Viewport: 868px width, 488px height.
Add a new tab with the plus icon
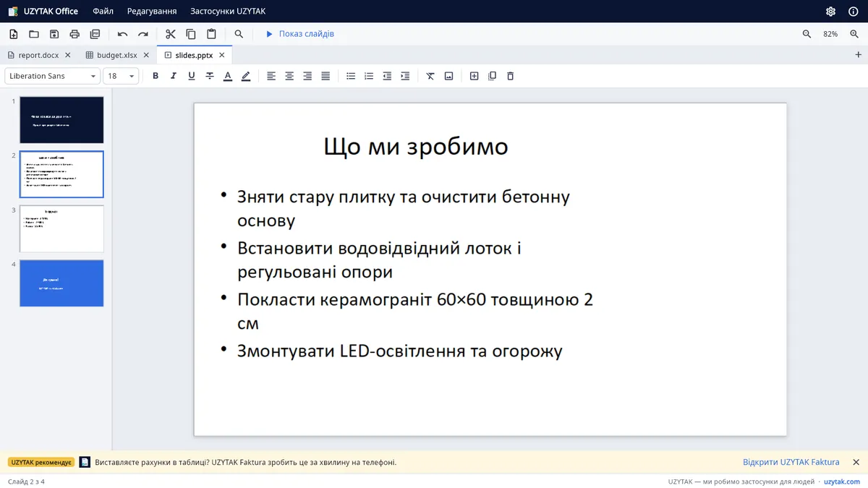click(x=859, y=55)
